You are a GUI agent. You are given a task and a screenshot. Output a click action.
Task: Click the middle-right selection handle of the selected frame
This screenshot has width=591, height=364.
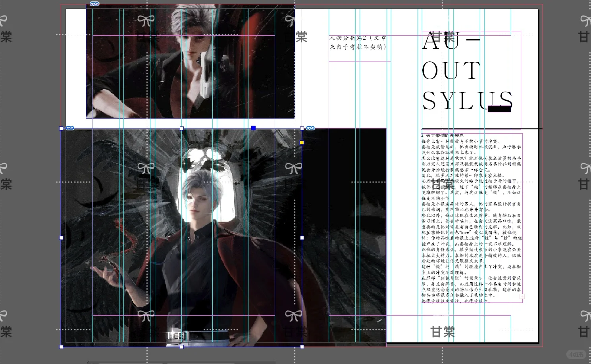coord(302,238)
